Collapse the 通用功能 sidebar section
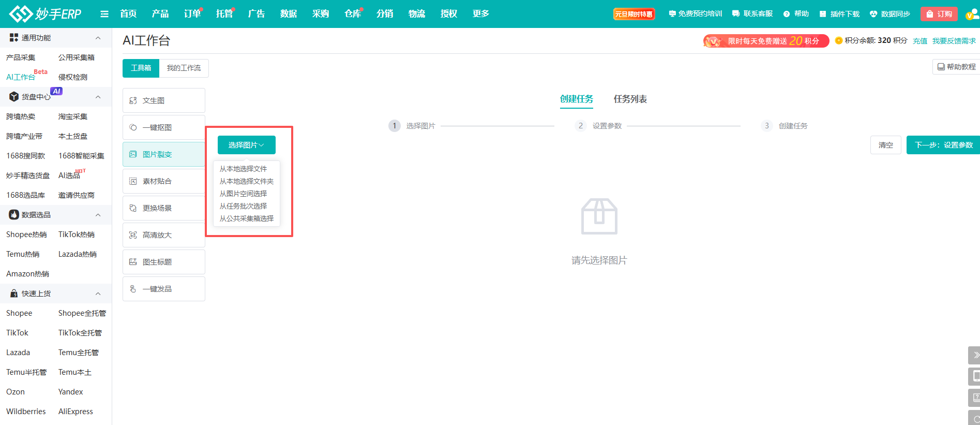Screen dimensions: 980x425 (98, 38)
